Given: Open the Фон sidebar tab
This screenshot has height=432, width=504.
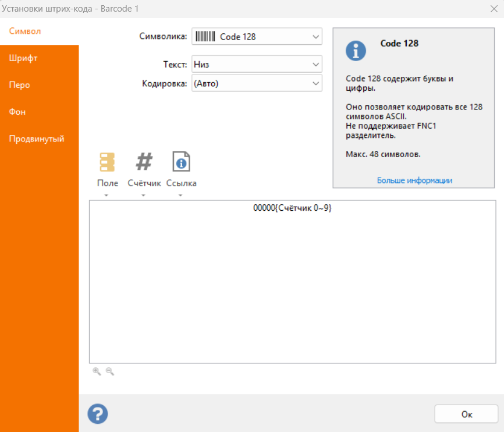Looking at the screenshot, I should click(x=17, y=112).
